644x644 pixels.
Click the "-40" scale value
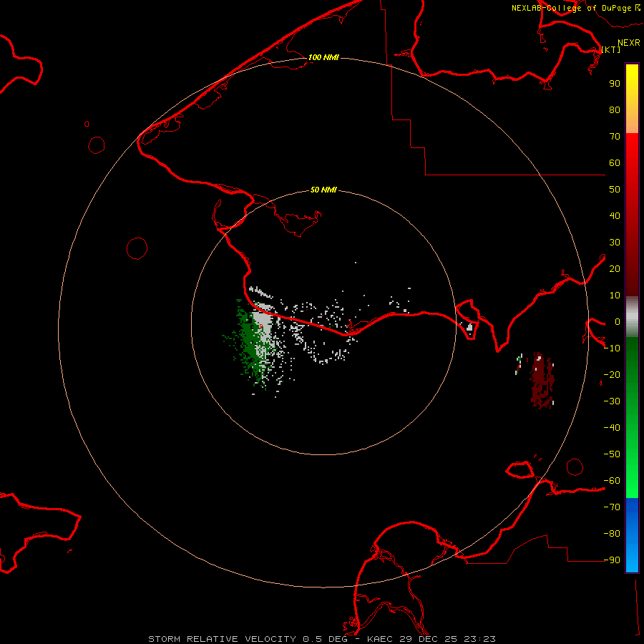612,428
